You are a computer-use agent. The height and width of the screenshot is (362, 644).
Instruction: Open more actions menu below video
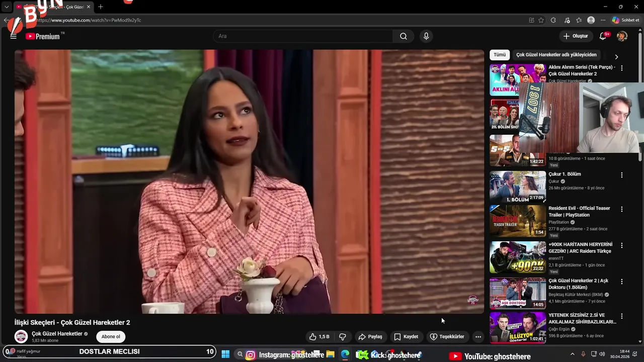point(478,337)
